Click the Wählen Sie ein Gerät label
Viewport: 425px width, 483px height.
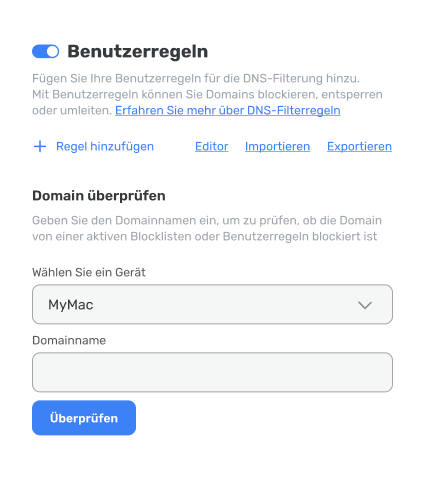89,272
